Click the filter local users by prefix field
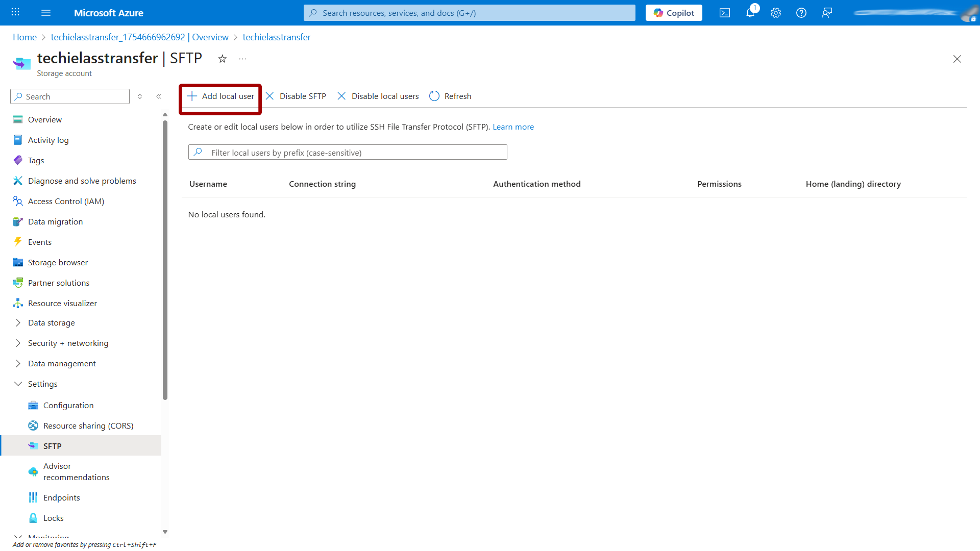 point(347,152)
